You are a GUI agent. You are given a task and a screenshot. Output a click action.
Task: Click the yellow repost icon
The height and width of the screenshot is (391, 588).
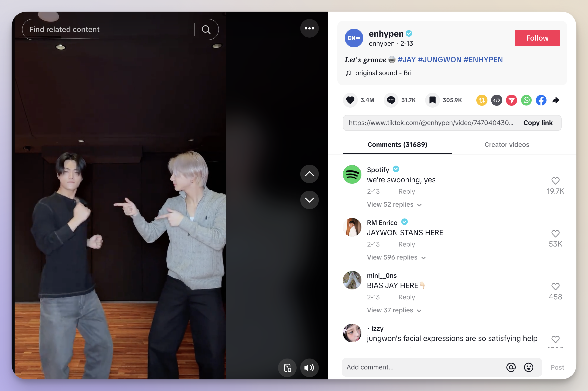click(482, 100)
